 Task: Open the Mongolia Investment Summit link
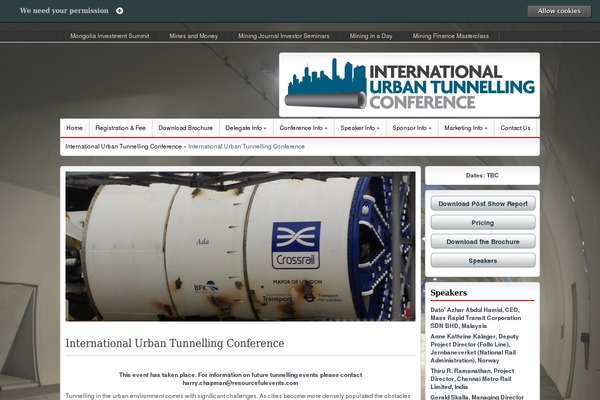[x=109, y=36]
